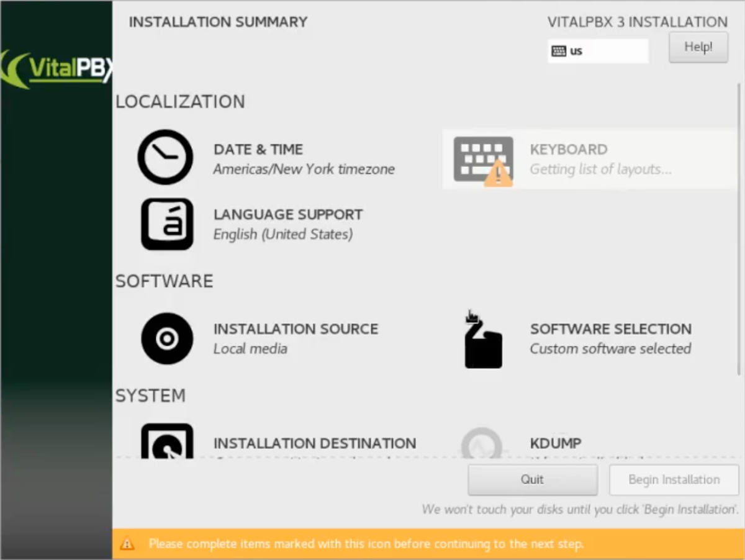Click keyboard icon in us layout indicator
The height and width of the screenshot is (560, 745).
coord(559,51)
